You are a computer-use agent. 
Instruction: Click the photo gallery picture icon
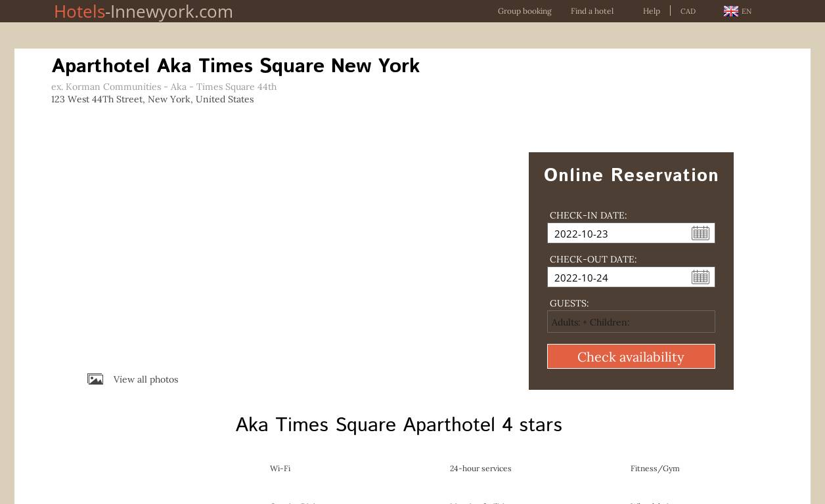(95, 379)
